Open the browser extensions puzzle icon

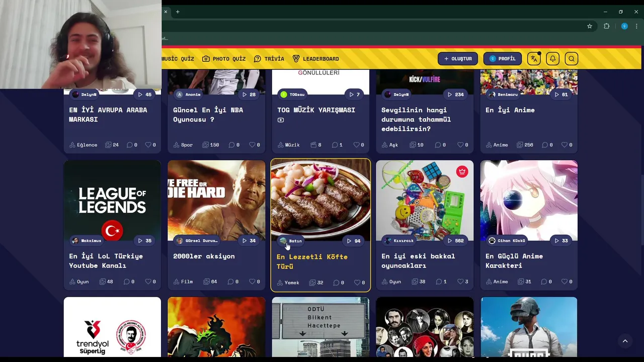click(x=606, y=26)
